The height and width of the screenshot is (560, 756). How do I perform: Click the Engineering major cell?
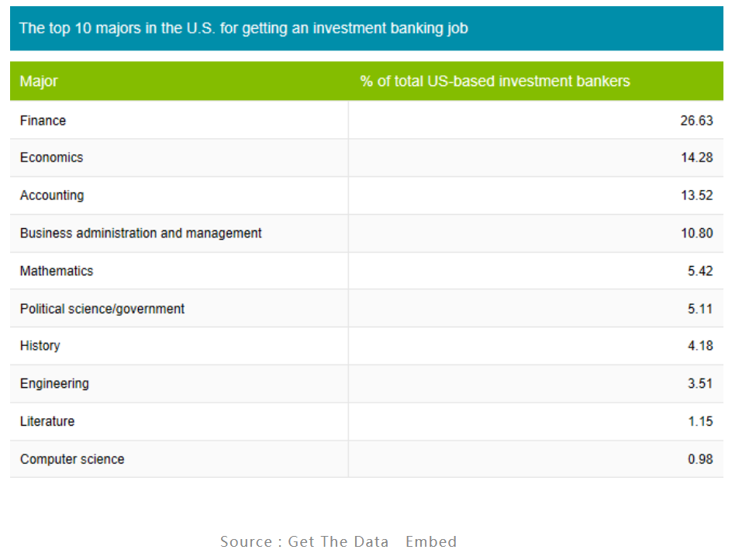pyautogui.click(x=54, y=383)
